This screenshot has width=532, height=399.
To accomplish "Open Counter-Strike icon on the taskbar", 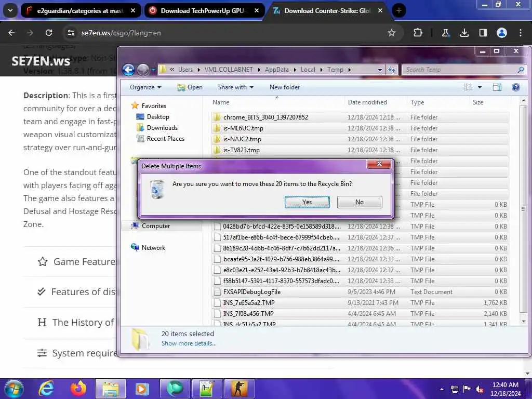I will pos(239,389).
